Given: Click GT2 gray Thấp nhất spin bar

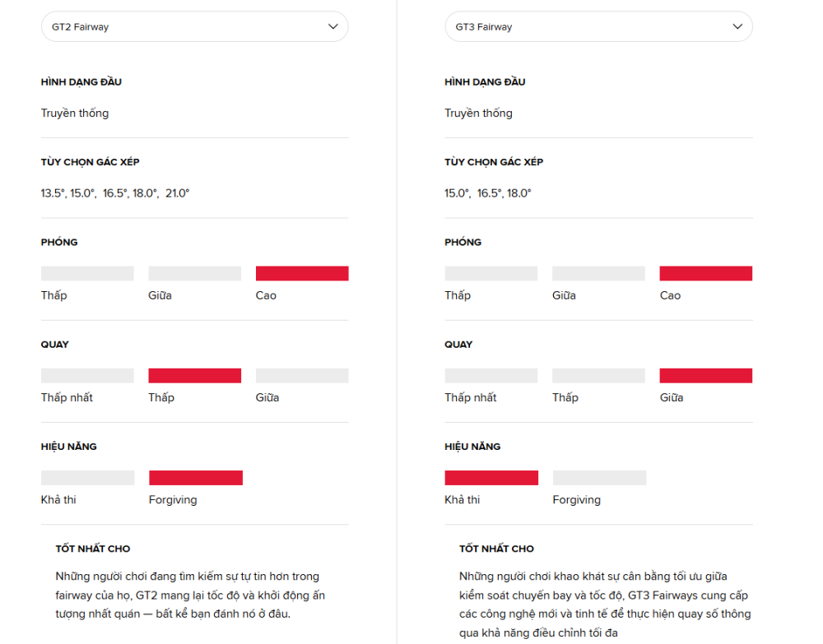Looking at the screenshot, I should (x=87, y=376).
